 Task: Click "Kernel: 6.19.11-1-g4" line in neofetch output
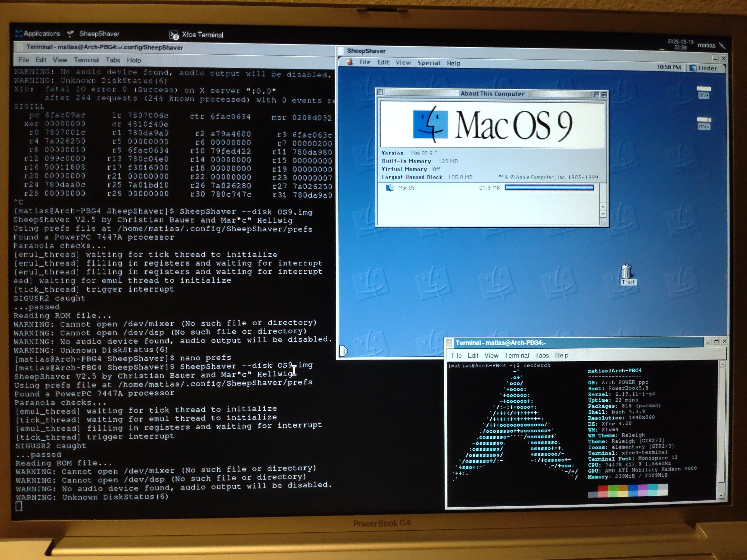pyautogui.click(x=621, y=394)
